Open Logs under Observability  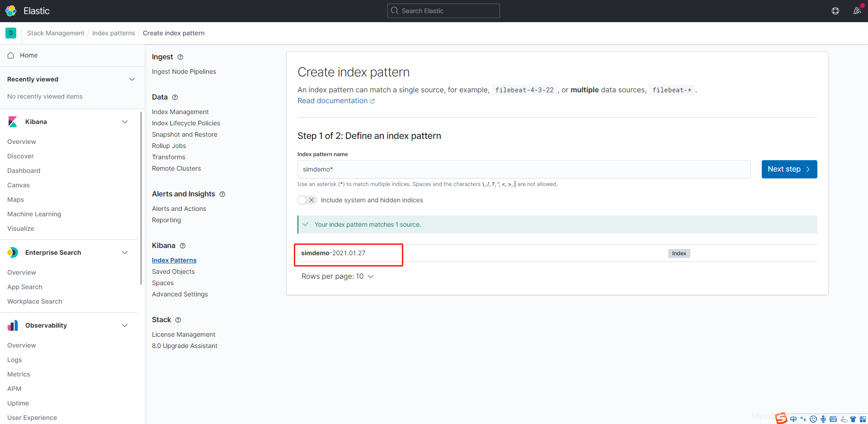point(14,360)
